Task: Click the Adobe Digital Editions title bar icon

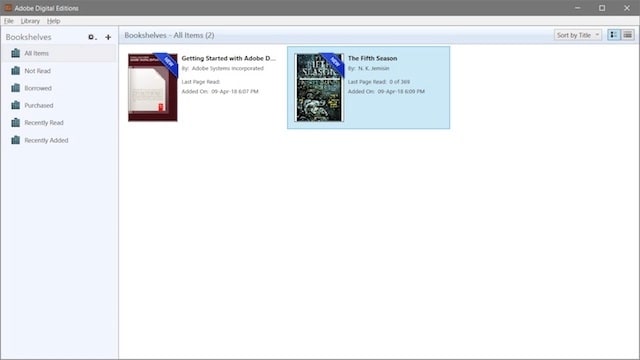Action: (8, 8)
